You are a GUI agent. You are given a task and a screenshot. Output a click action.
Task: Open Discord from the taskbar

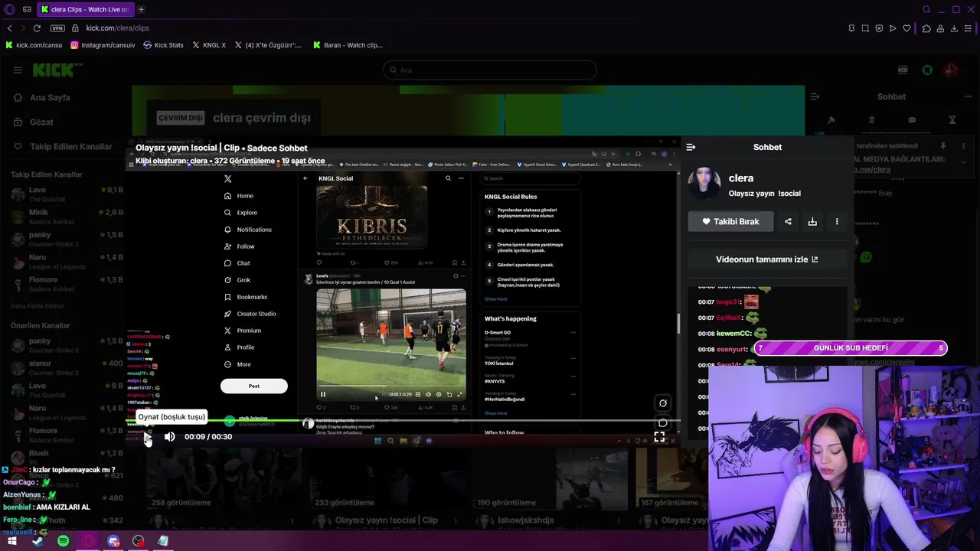tap(113, 541)
